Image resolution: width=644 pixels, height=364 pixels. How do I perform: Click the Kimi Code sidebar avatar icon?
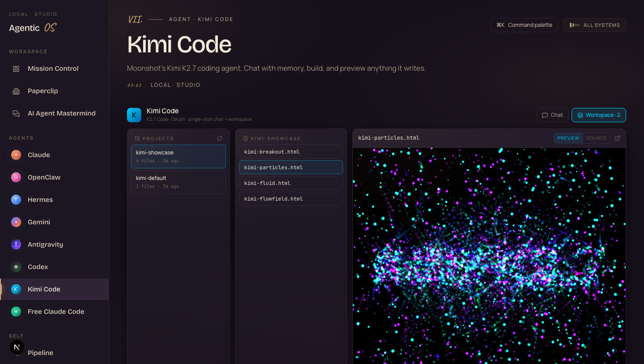pos(16,289)
